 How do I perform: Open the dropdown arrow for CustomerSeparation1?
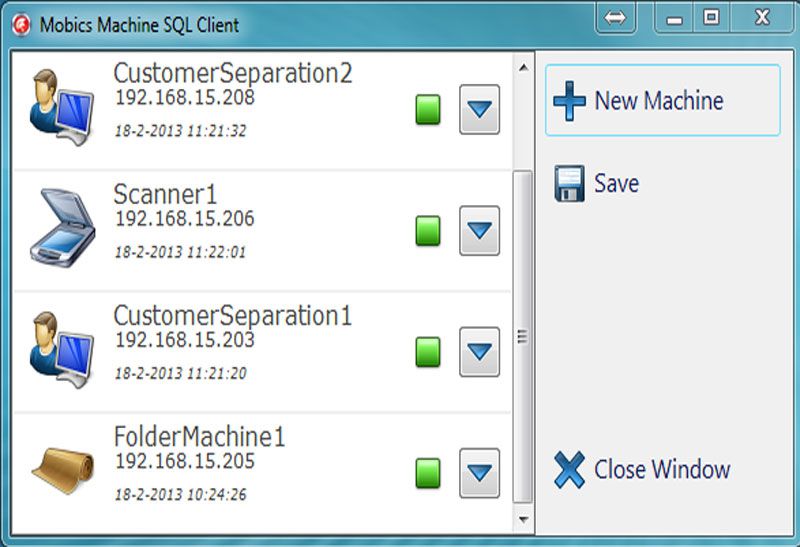[480, 351]
